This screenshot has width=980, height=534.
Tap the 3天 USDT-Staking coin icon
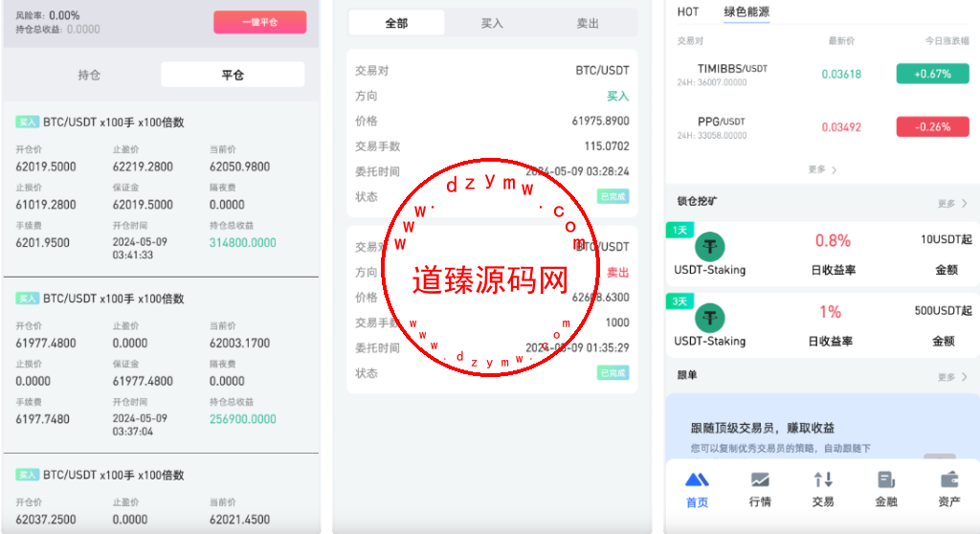710,318
